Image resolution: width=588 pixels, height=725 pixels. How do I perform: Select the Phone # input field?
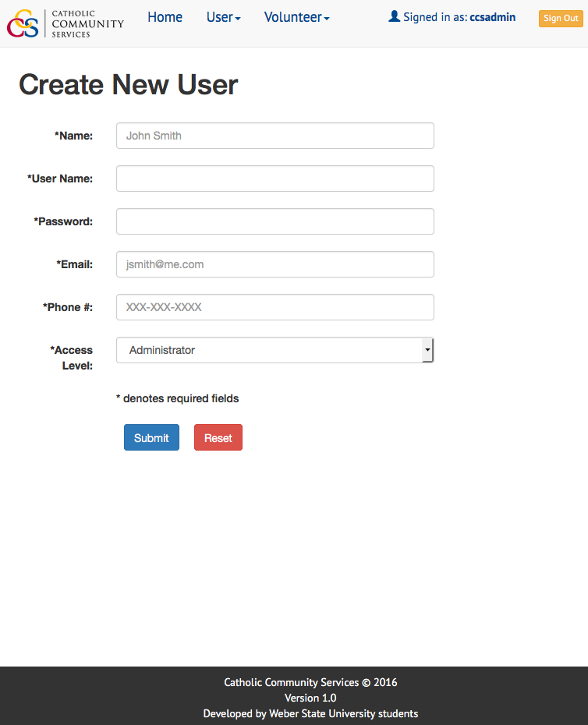pos(275,307)
